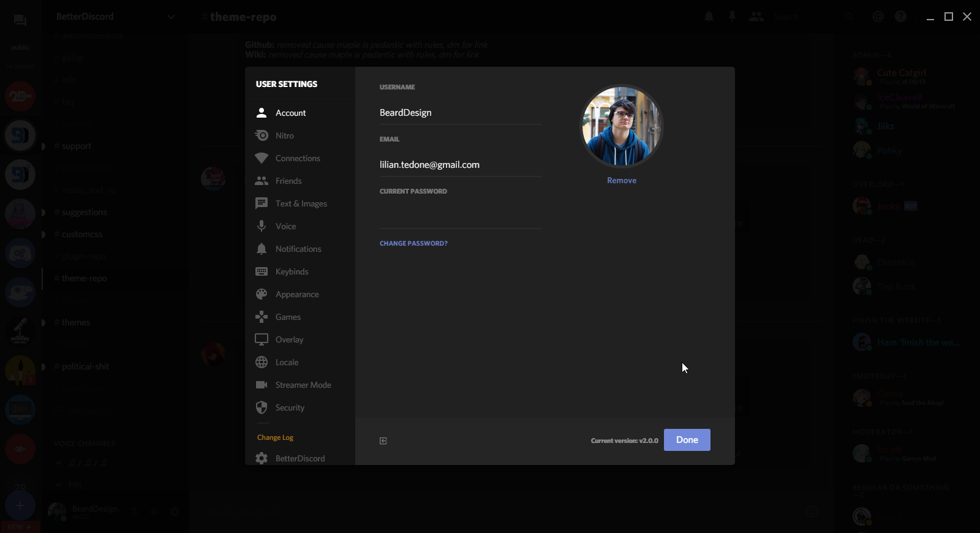Click the BetterDiscord settings entry

[x=300, y=458]
